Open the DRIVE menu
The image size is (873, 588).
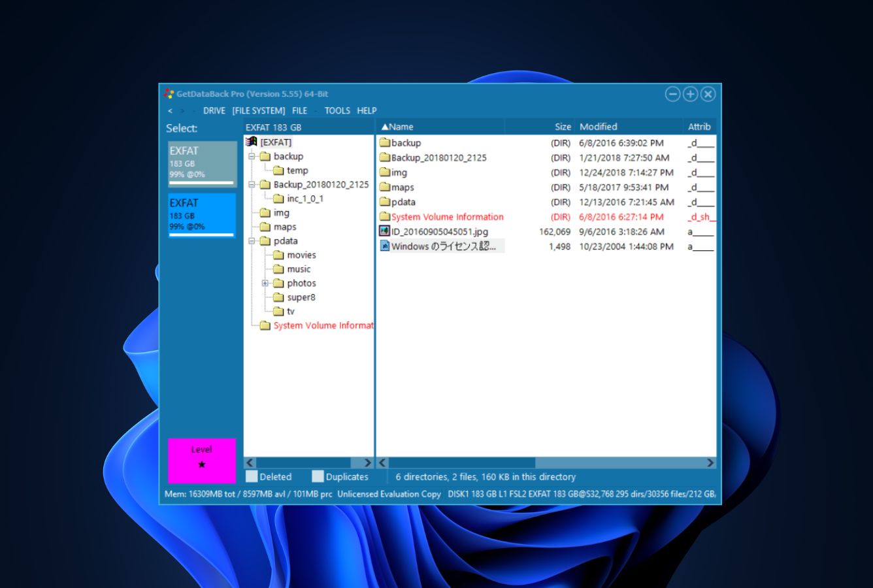[214, 110]
